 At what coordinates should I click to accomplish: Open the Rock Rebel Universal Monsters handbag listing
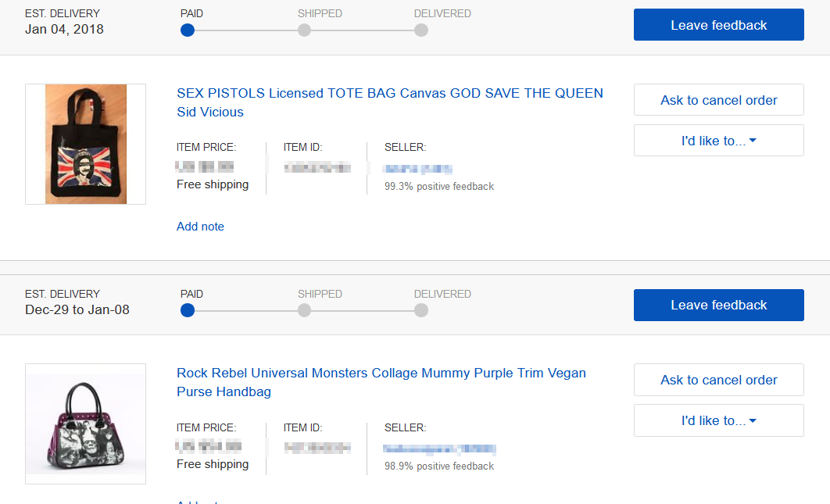[381, 374]
